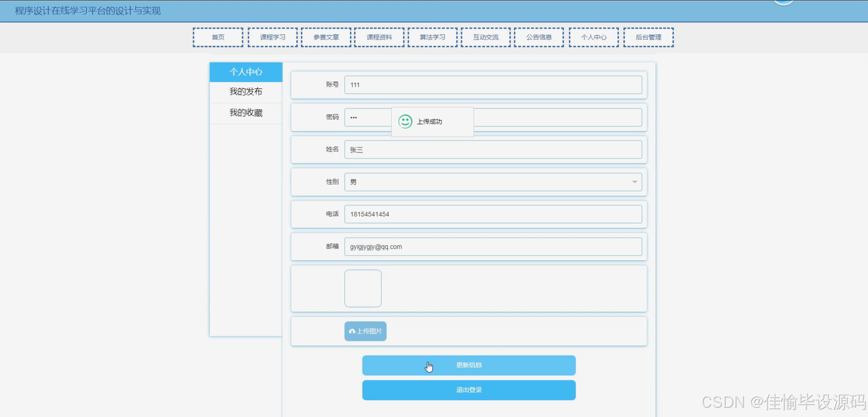This screenshot has width=868, height=417.
Task: Go to 课程学习 in the navigation bar
Action: [273, 38]
